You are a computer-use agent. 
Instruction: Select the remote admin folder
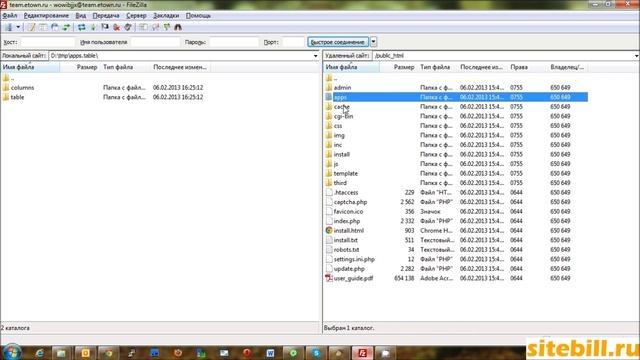point(342,88)
